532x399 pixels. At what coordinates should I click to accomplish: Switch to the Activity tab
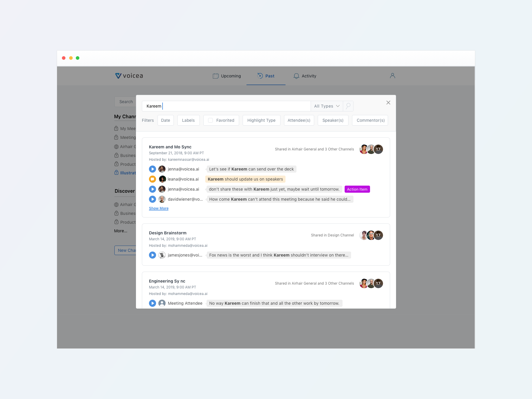click(305, 76)
